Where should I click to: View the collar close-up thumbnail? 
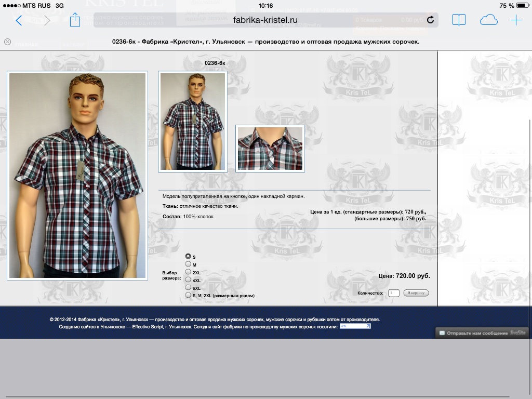pyautogui.click(x=270, y=149)
